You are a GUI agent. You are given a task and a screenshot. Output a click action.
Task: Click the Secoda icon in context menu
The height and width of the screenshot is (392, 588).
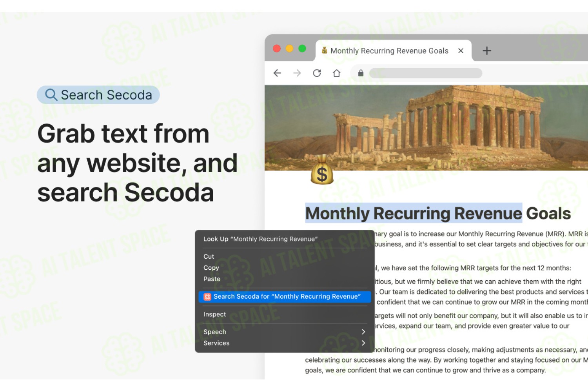[x=207, y=297]
